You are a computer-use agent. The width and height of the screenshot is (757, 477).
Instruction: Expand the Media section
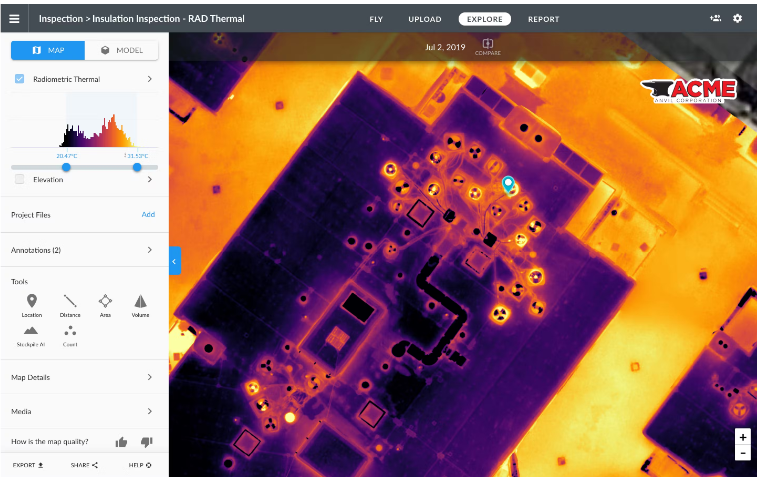pos(84,411)
